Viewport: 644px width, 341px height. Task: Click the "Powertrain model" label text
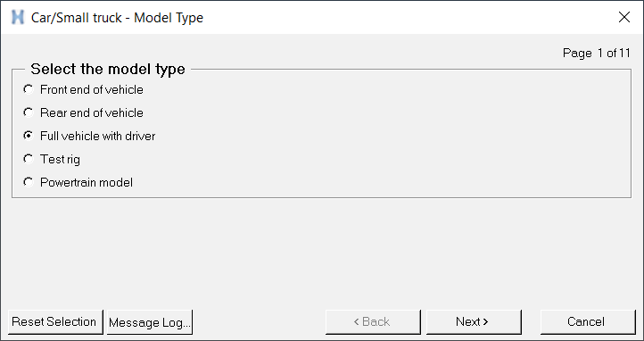point(87,182)
